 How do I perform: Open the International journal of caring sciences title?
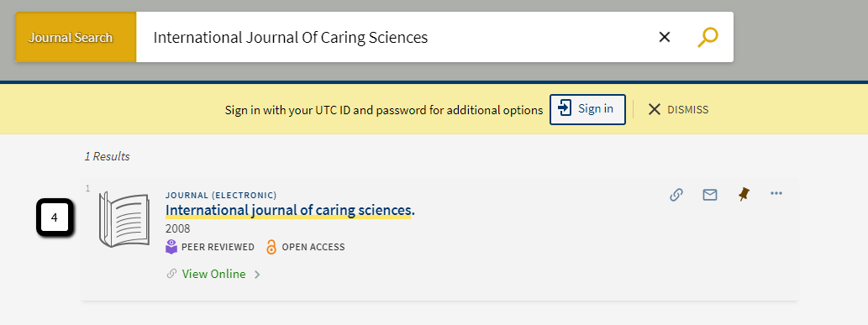click(290, 211)
